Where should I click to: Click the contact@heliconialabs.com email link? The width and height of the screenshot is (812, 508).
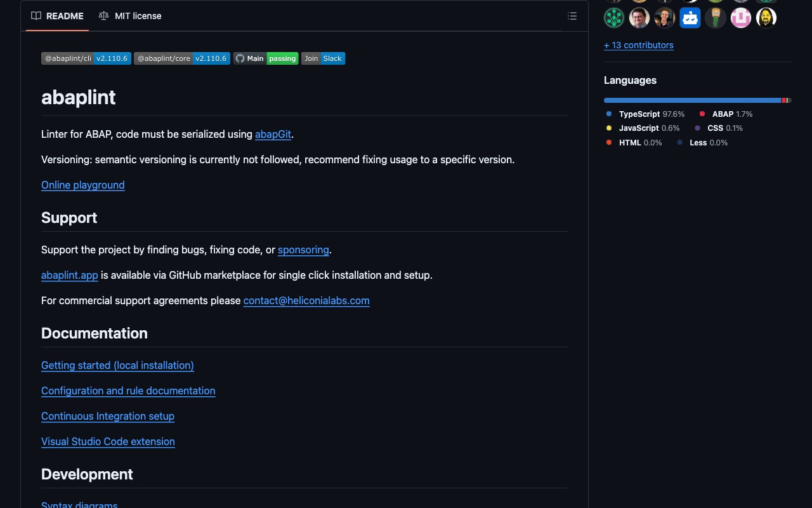click(x=306, y=300)
